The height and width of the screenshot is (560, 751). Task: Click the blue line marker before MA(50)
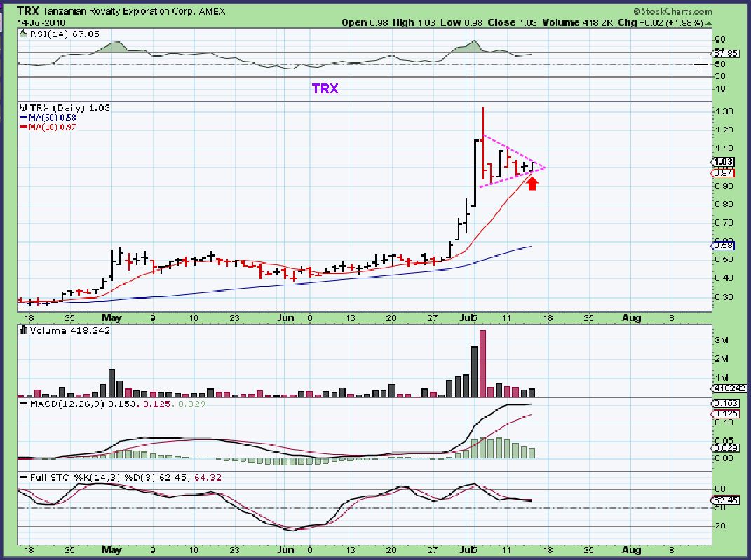pyautogui.click(x=23, y=117)
